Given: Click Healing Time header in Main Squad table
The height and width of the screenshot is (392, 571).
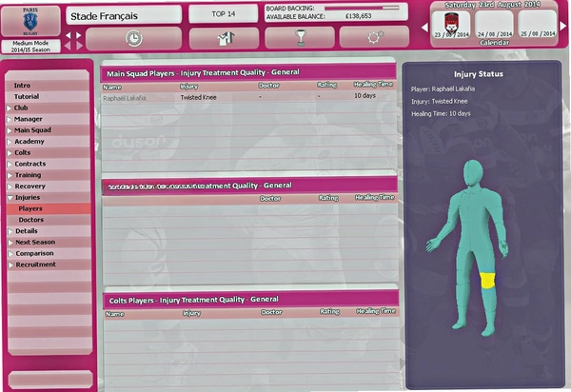Looking at the screenshot, I should [x=373, y=85].
